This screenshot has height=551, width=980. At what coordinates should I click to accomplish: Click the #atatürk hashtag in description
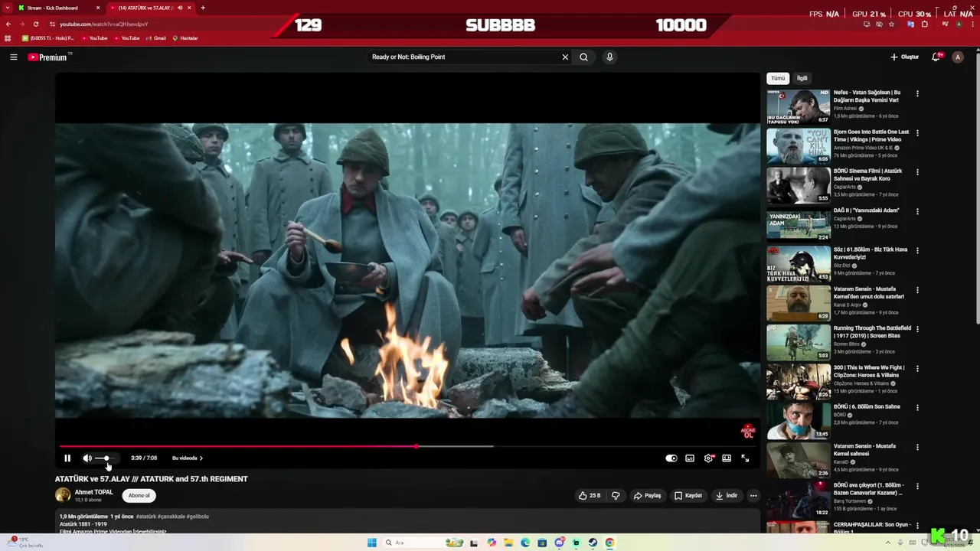(146, 517)
